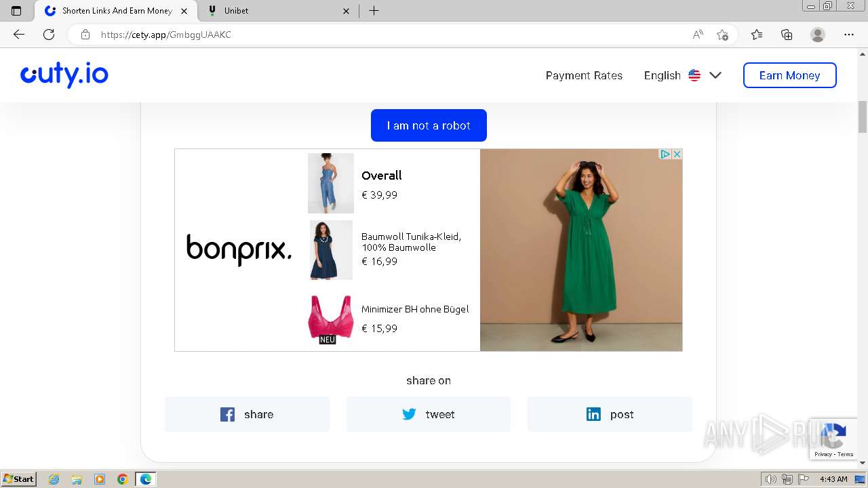The height and width of the screenshot is (488, 868).
Task: Post this link on LinkedIn
Action: 610,414
